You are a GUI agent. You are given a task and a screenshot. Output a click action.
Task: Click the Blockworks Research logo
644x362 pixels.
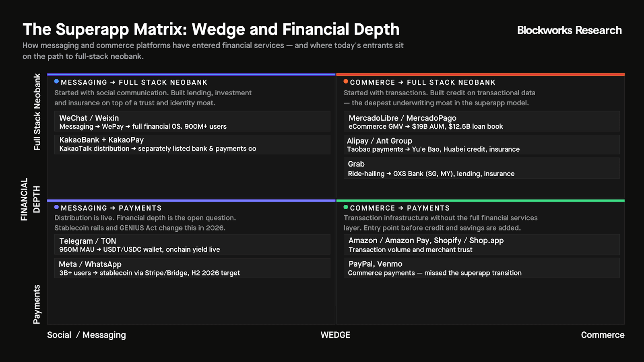569,30
